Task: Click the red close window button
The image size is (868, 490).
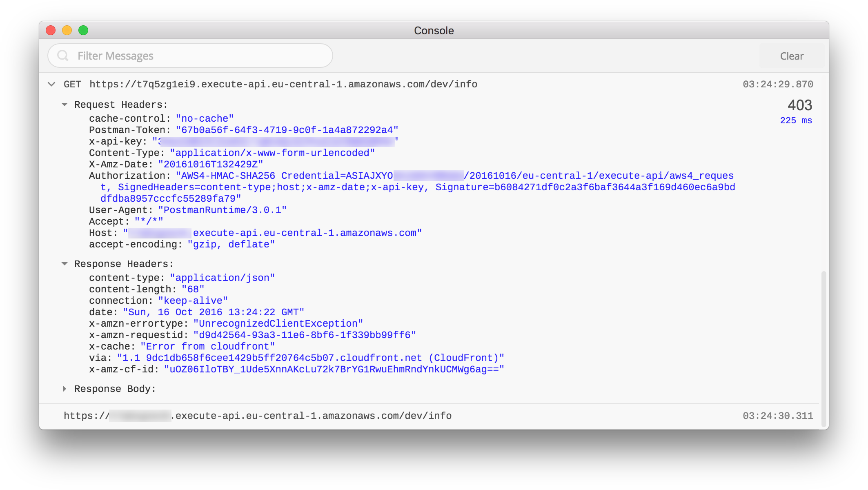Action: coord(51,30)
